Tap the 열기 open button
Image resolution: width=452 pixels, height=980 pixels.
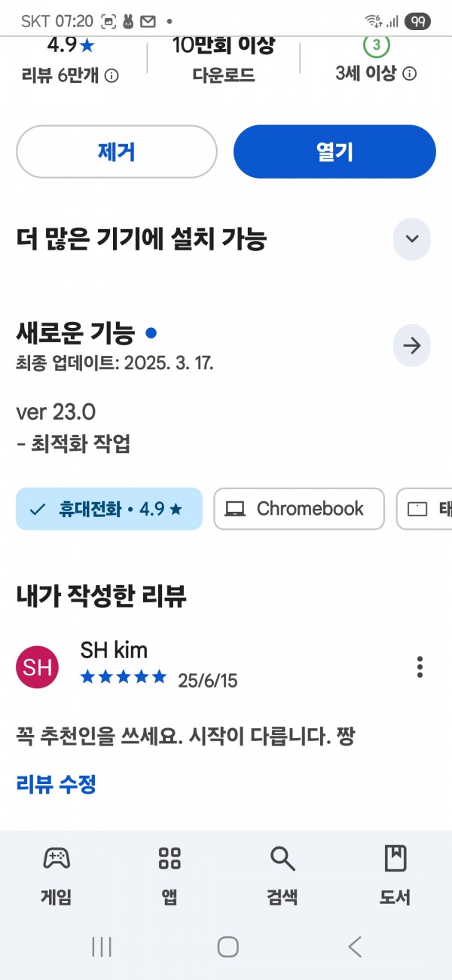point(334,152)
